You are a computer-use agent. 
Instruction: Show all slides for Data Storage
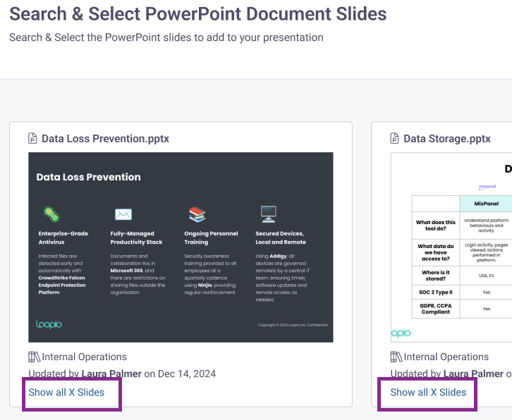pyautogui.click(x=428, y=393)
